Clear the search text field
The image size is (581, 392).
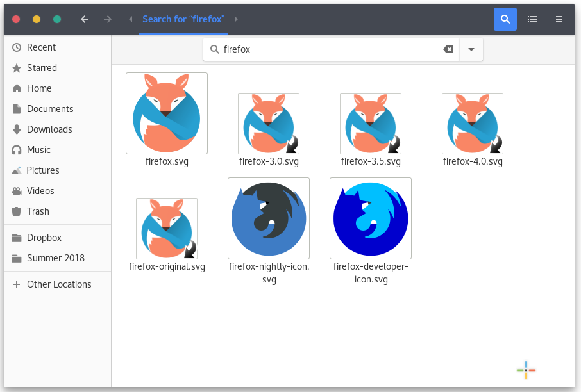(x=448, y=49)
